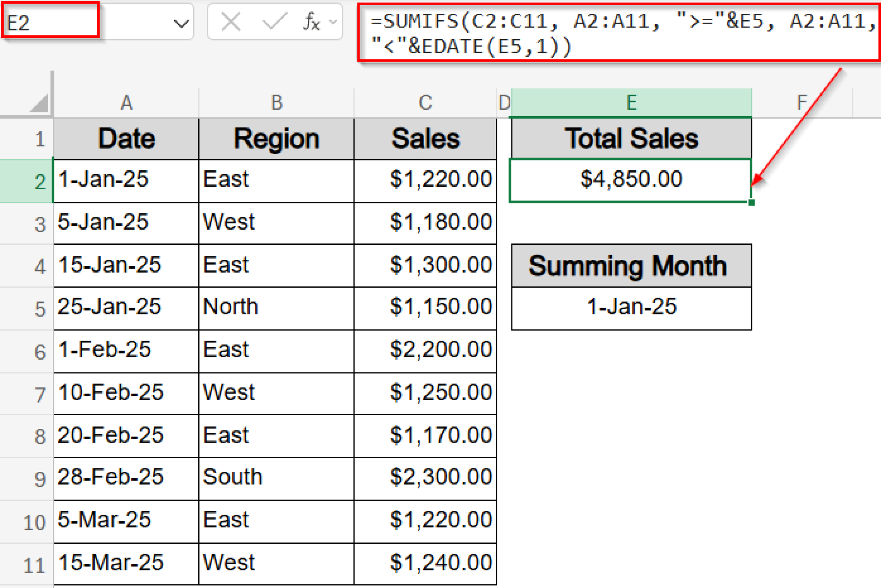Select the Summing Month date 1-Jan-25
The image size is (881, 588).
pos(631,306)
